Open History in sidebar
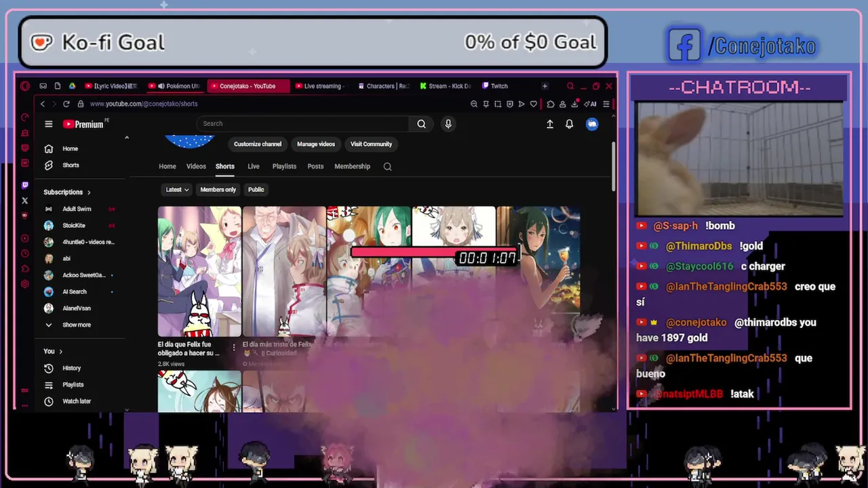 pos(71,368)
